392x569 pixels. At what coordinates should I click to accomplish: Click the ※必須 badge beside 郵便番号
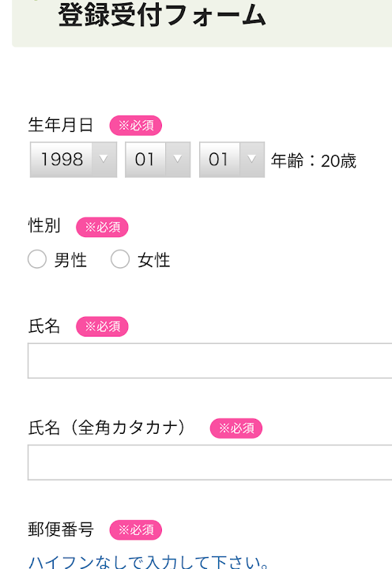pyautogui.click(x=136, y=529)
